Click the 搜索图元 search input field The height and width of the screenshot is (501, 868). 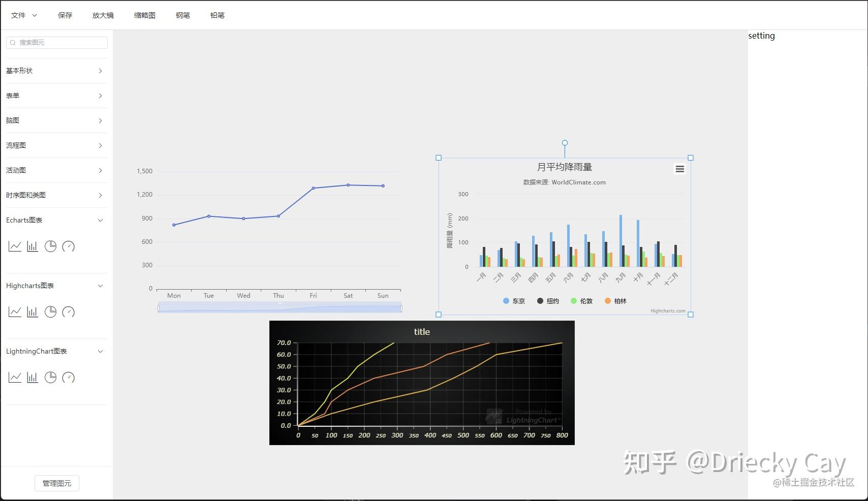[56, 42]
